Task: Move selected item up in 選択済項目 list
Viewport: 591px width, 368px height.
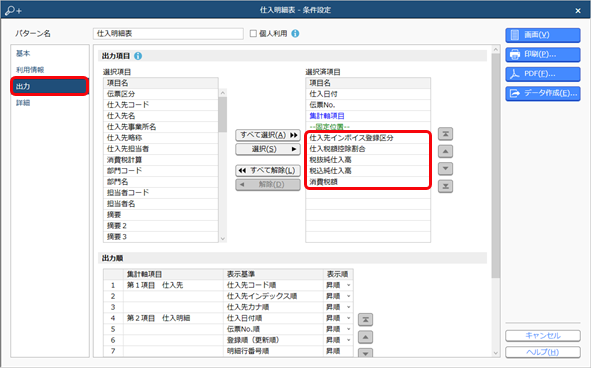Action: pos(445,151)
